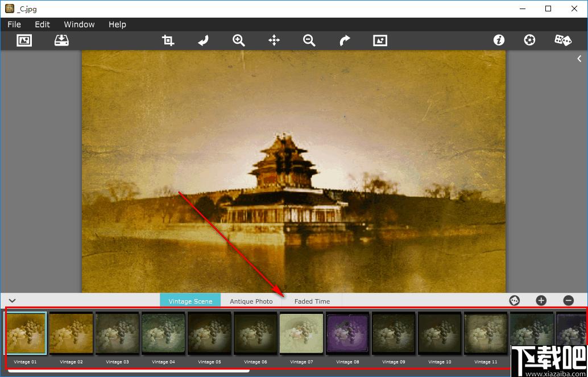Apply the Vintage 07 preset
The width and height of the screenshot is (588, 377).
click(x=301, y=333)
